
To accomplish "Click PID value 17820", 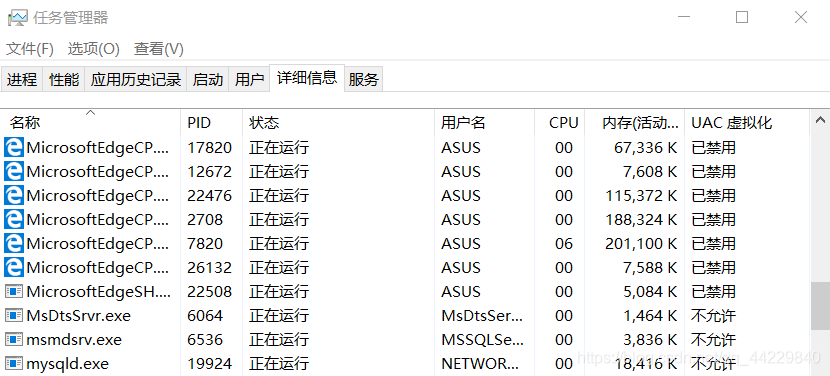I will [210, 148].
